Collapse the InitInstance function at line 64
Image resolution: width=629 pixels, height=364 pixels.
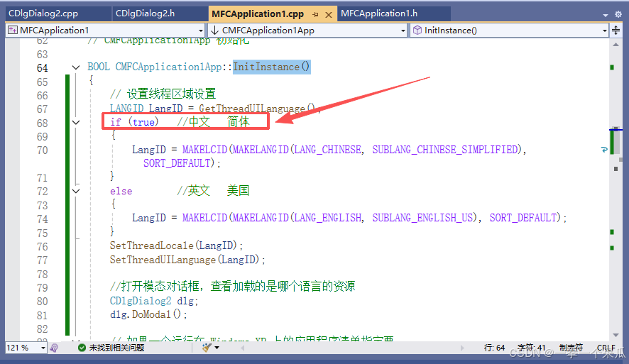tap(76, 67)
